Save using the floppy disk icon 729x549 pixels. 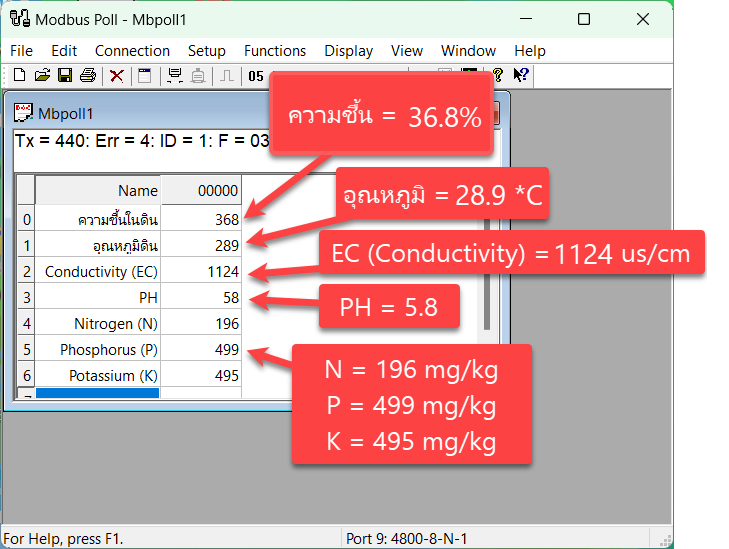pos(64,75)
